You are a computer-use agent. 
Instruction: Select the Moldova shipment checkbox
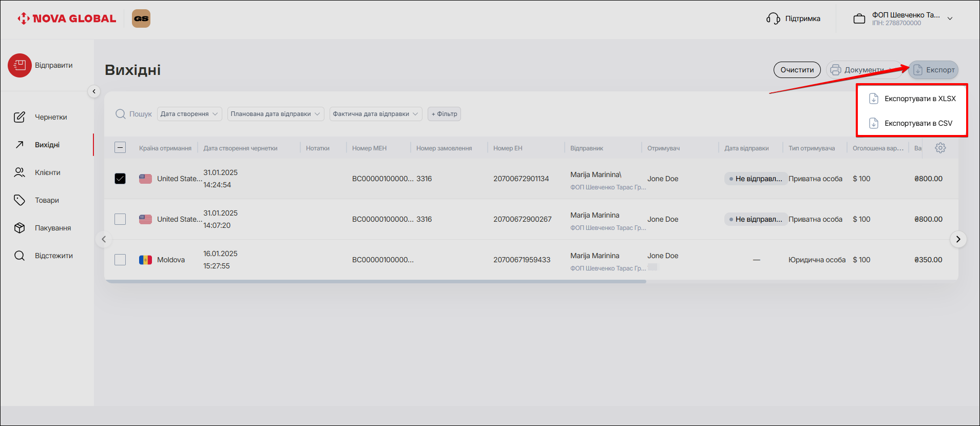tap(120, 260)
